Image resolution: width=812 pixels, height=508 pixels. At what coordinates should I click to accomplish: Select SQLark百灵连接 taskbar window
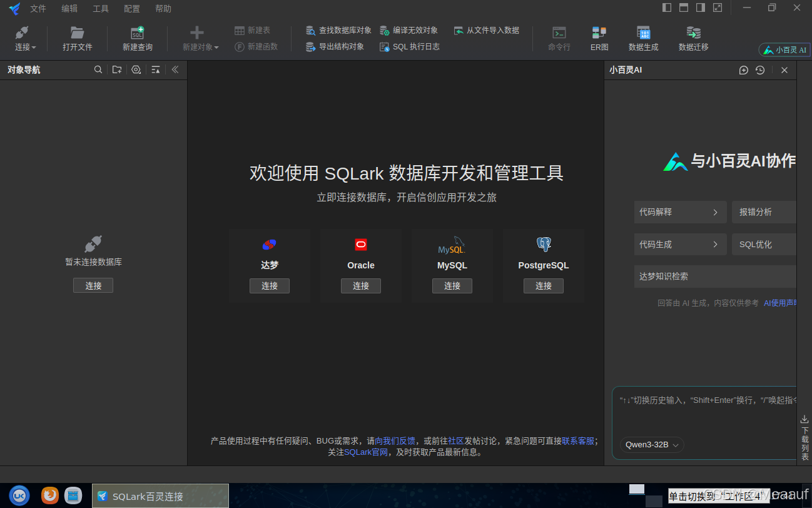160,496
